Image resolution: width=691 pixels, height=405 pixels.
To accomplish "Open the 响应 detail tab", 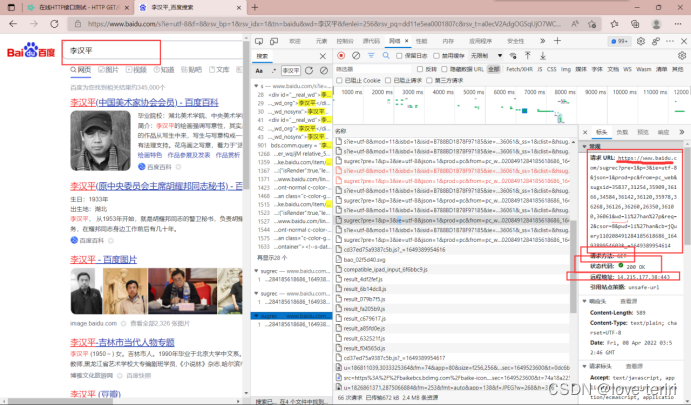I will coord(663,132).
